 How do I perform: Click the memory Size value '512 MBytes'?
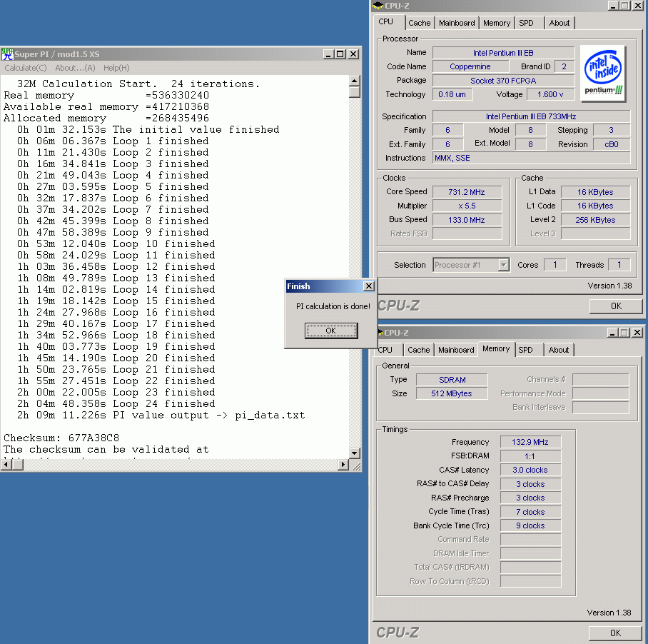click(452, 393)
